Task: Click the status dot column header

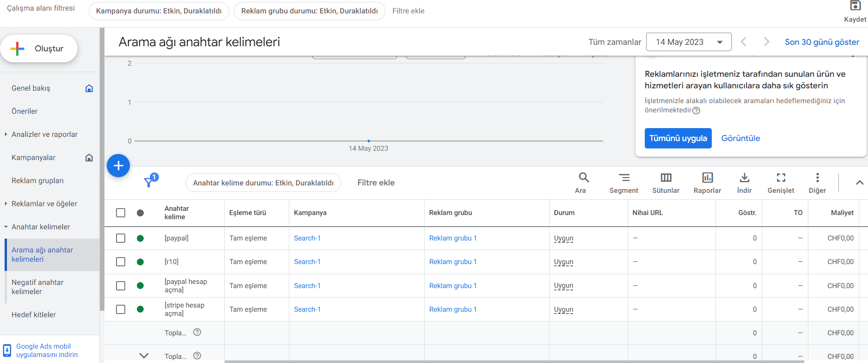Action: [x=140, y=213]
